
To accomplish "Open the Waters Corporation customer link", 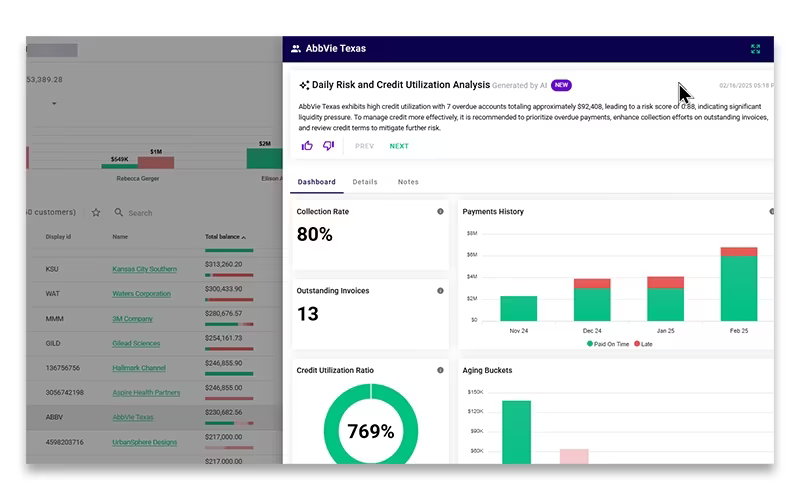I will coord(141,294).
